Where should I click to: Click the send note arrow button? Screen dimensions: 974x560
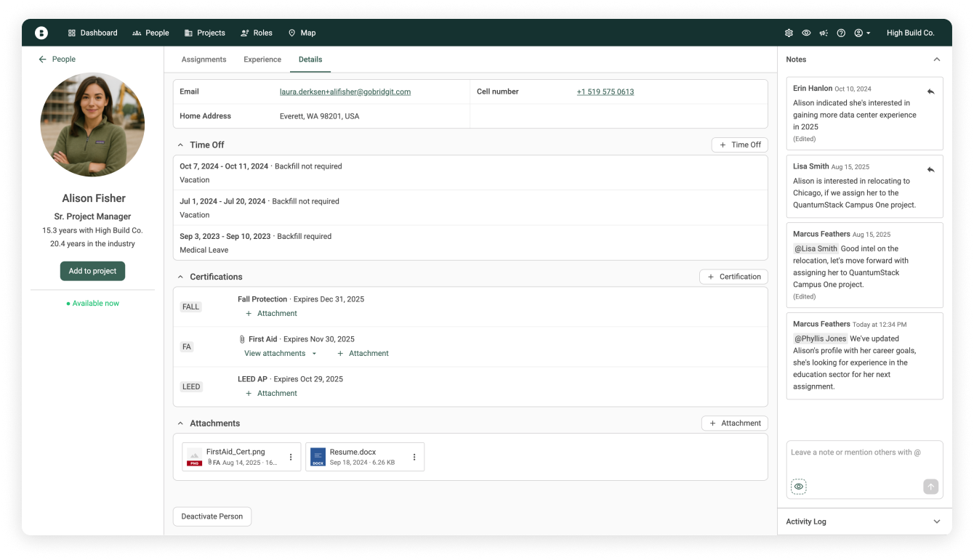pos(930,487)
